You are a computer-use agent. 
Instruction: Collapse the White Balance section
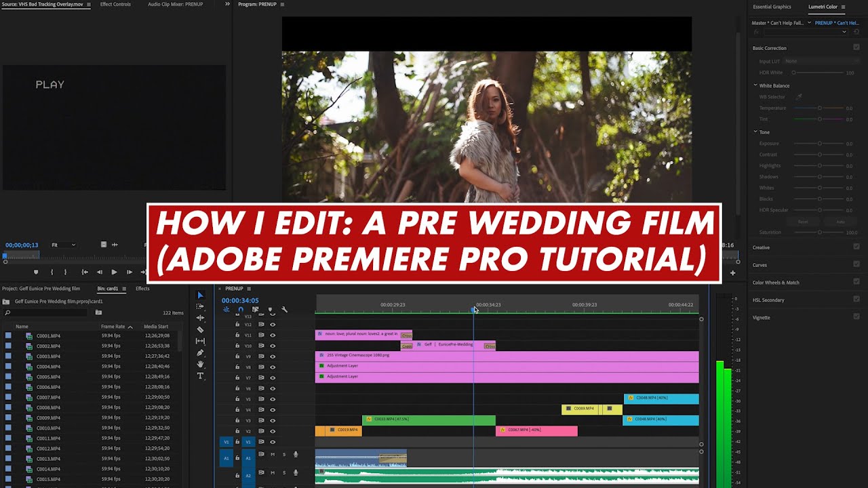pos(755,85)
